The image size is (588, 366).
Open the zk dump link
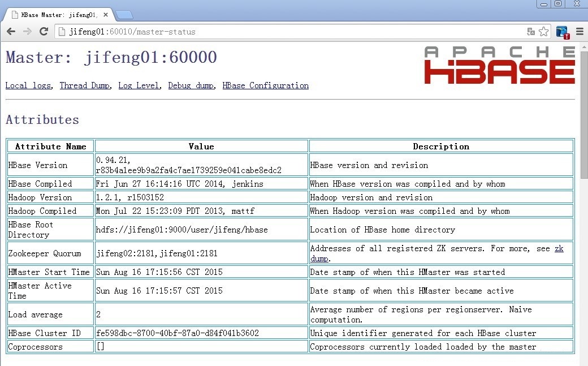[x=559, y=248]
